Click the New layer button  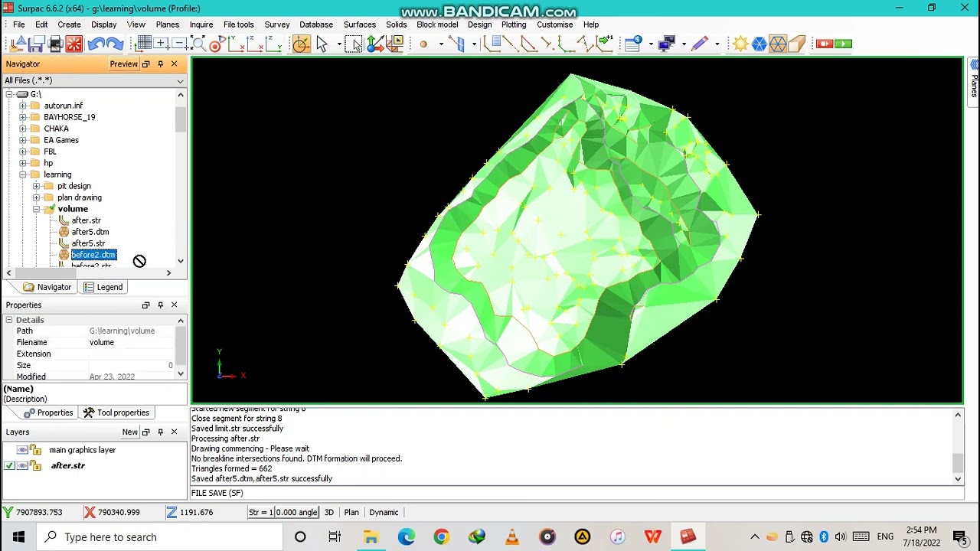[x=129, y=432]
